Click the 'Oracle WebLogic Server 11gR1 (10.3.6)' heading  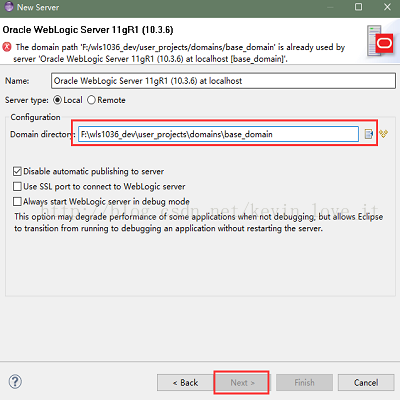(88, 30)
